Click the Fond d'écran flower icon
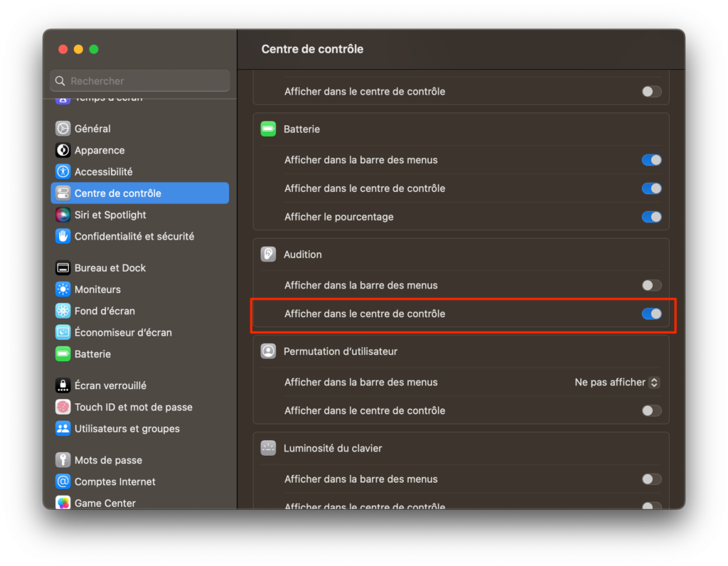Screen dimensions: 728x566 [x=63, y=311]
